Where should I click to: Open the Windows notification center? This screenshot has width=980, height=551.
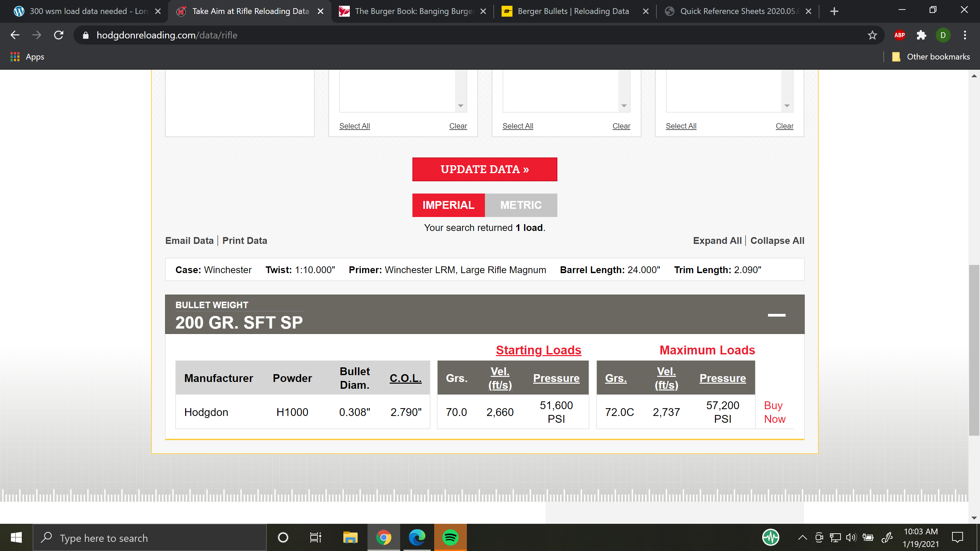pyautogui.click(x=957, y=537)
